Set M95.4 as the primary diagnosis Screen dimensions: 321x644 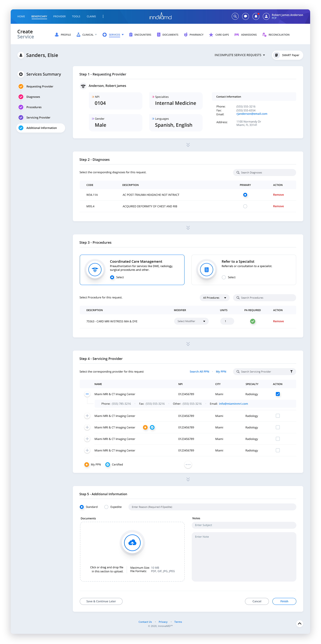(245, 206)
